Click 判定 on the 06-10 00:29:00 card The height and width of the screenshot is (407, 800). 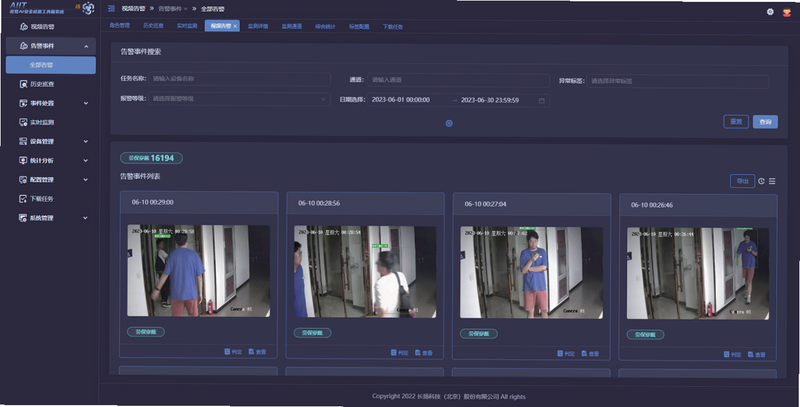coord(233,351)
